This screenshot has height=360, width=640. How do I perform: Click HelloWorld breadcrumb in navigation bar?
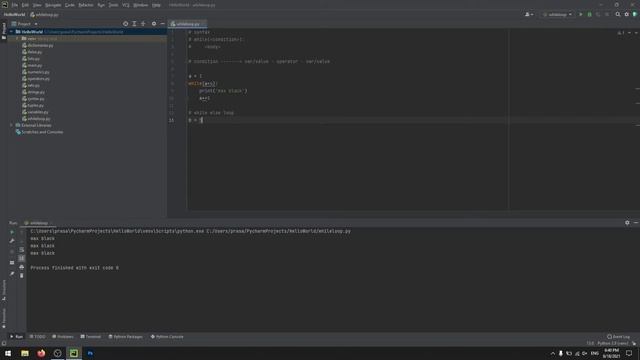[x=15, y=15]
